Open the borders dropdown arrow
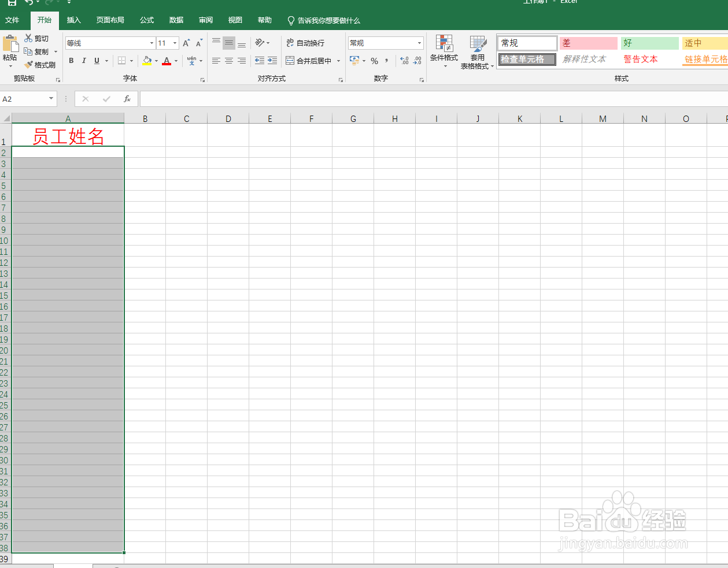 [132, 61]
